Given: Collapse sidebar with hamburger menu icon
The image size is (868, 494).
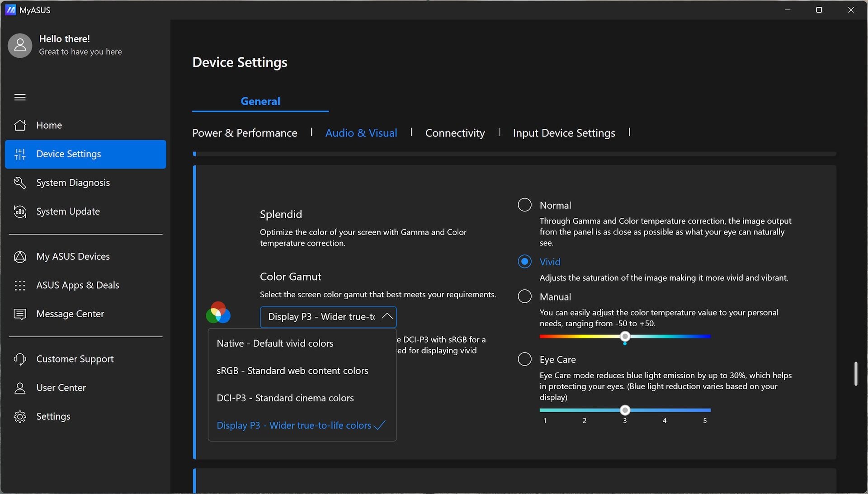Looking at the screenshot, I should point(20,97).
